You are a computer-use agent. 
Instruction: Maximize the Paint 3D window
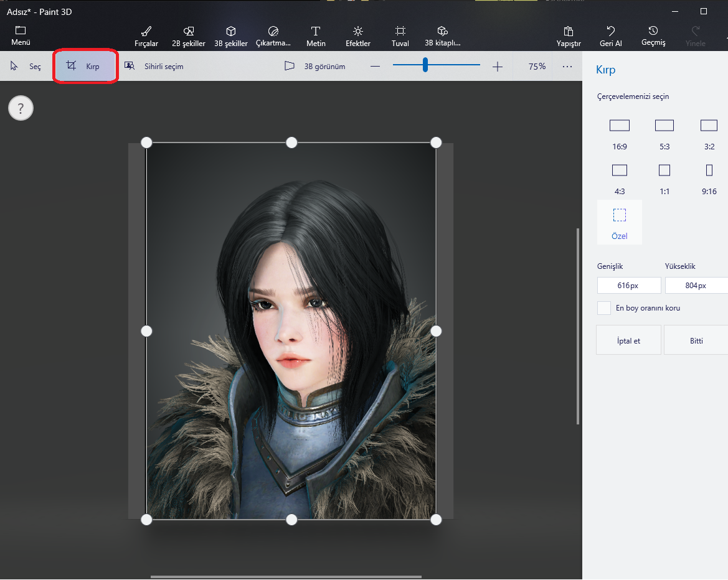point(703,12)
